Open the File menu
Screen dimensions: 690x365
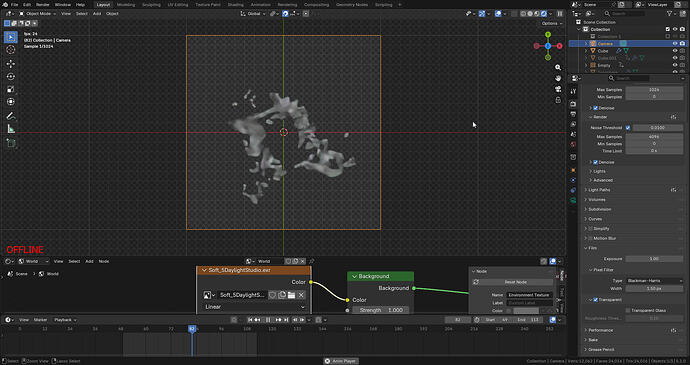(x=15, y=4)
